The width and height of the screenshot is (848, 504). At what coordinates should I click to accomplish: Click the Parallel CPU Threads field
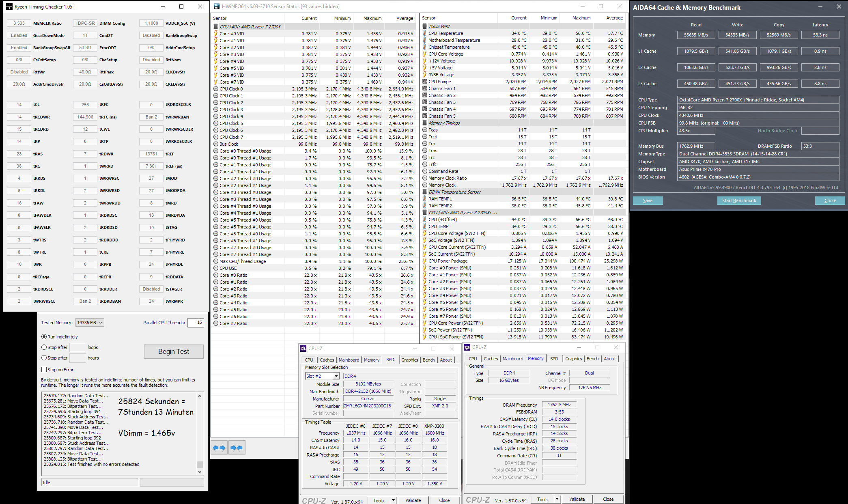(196, 323)
